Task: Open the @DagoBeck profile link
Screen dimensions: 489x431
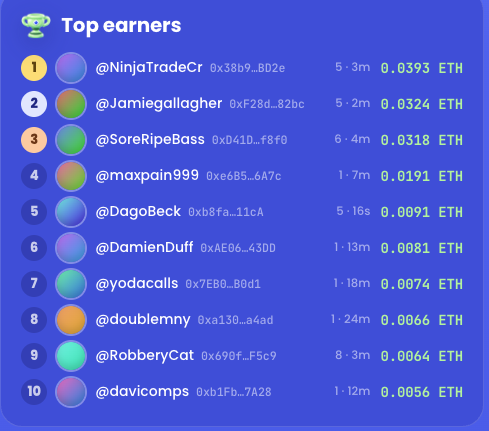Action: coord(138,212)
